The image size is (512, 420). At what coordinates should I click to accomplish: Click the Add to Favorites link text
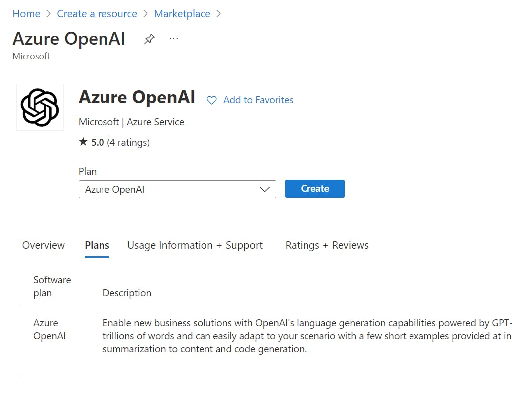(x=258, y=100)
